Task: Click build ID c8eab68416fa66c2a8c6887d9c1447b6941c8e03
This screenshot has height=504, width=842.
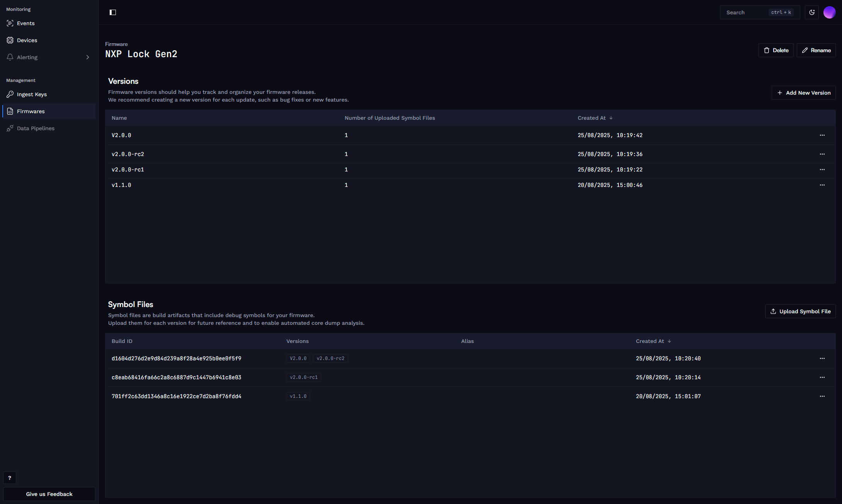Action: tap(177, 377)
